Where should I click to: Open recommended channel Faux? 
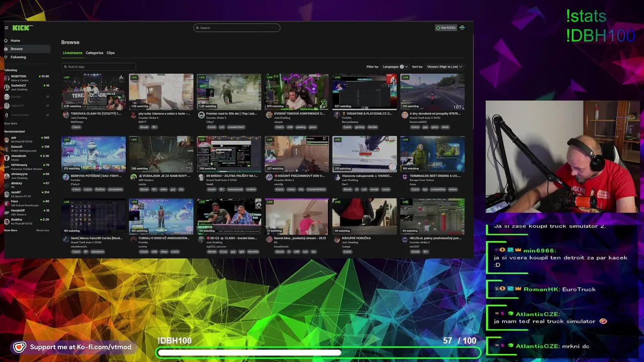[x=27, y=203]
